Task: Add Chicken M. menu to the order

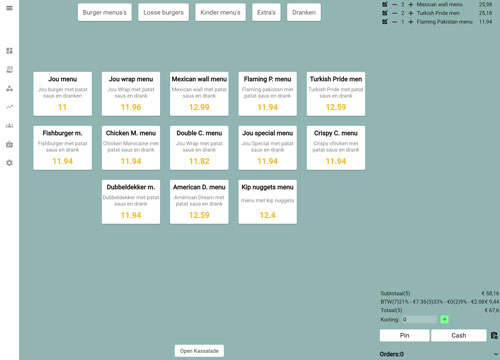Action: (x=131, y=148)
